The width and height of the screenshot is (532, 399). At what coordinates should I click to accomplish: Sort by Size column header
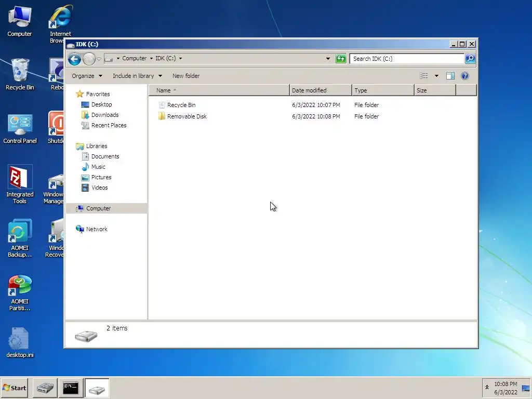pyautogui.click(x=435, y=90)
